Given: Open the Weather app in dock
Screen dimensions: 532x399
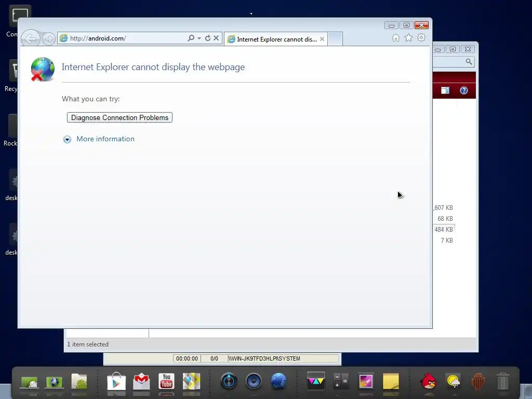Looking at the screenshot, I should click(453, 381).
